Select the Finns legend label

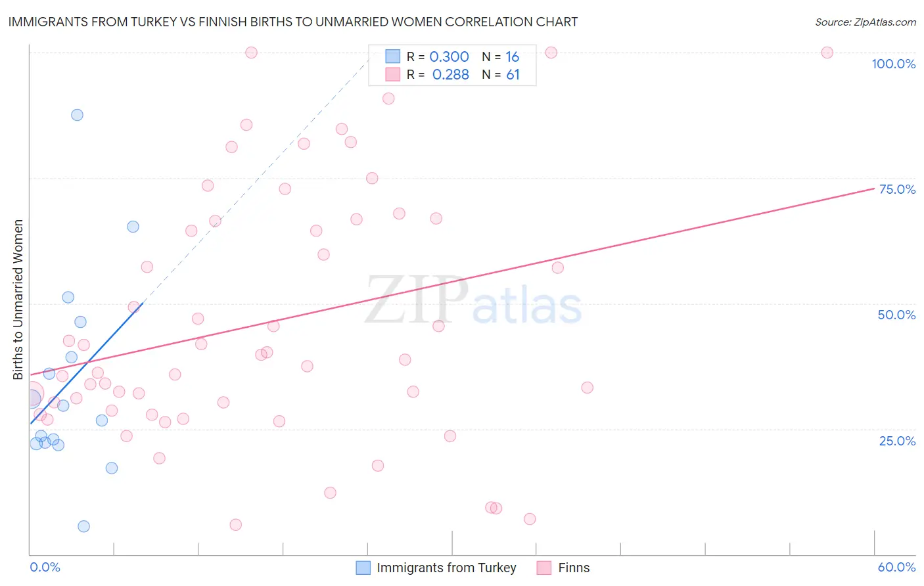pyautogui.click(x=574, y=568)
